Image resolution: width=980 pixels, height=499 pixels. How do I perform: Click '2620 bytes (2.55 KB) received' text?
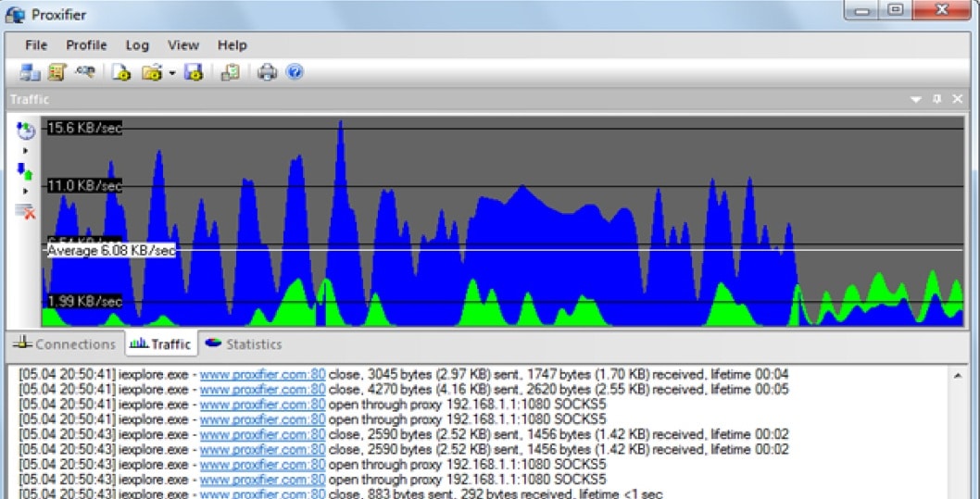(x=616, y=390)
